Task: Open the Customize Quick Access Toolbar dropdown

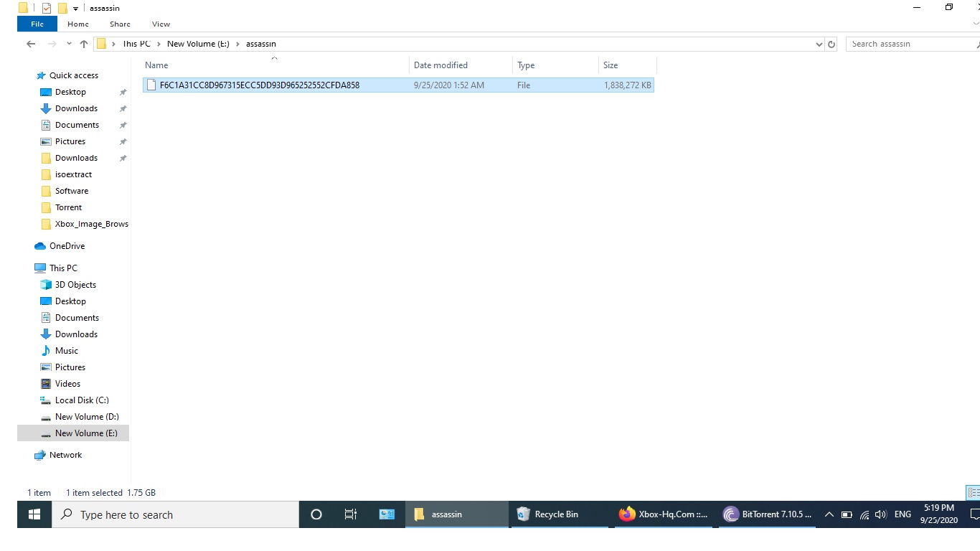Action: (75, 9)
